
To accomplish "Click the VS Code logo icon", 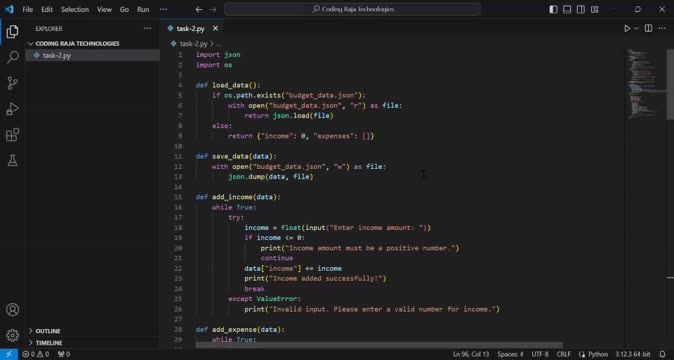I will coord(9,9).
